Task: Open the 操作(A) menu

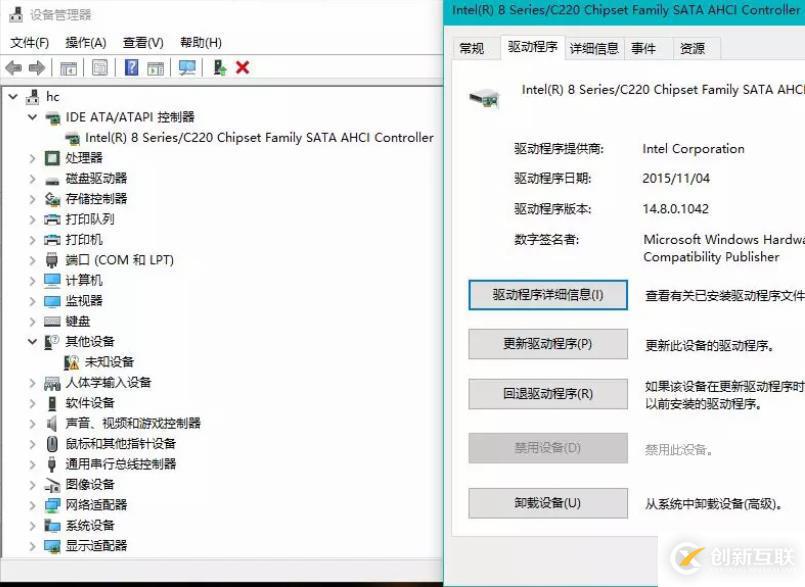Action: (86, 43)
